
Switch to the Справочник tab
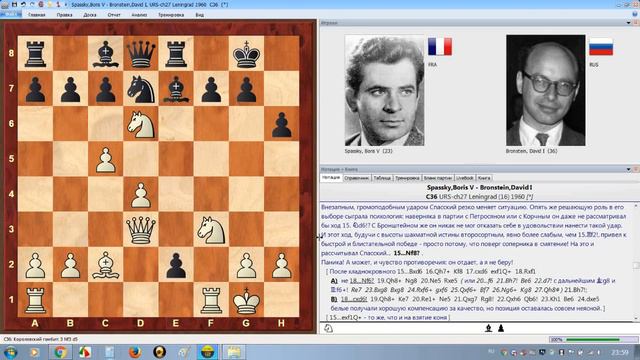click(x=356, y=178)
